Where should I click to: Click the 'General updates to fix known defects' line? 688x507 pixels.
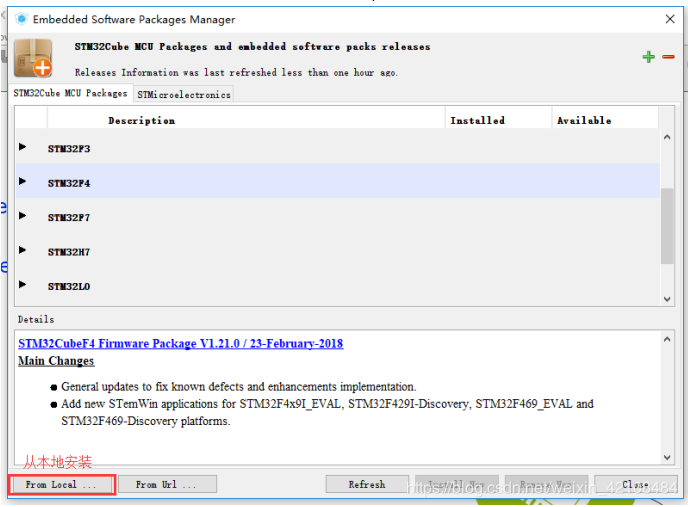tap(239, 387)
